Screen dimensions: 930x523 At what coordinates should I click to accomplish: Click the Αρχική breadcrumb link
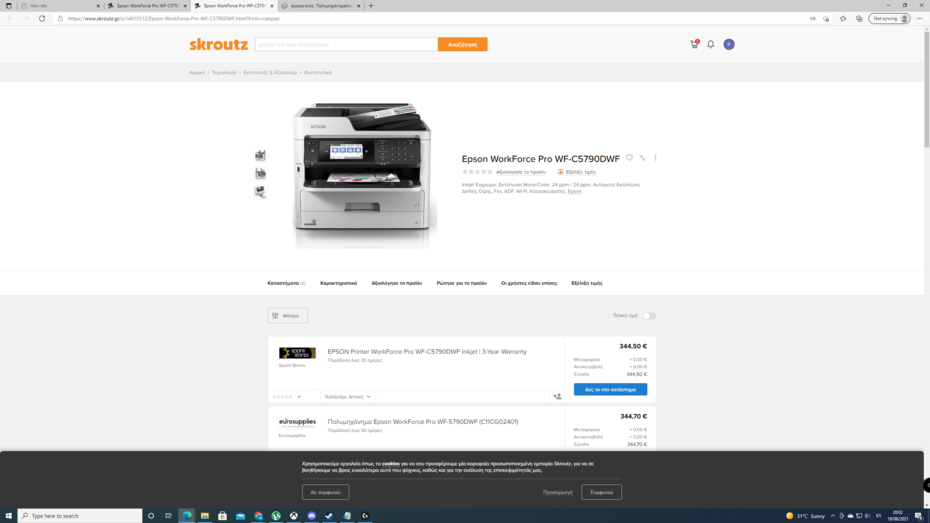click(197, 72)
